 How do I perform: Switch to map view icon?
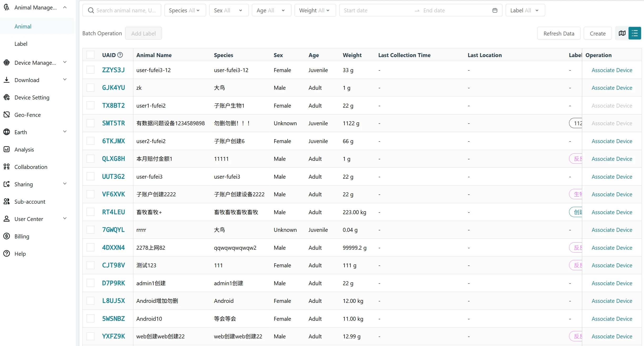(x=622, y=33)
